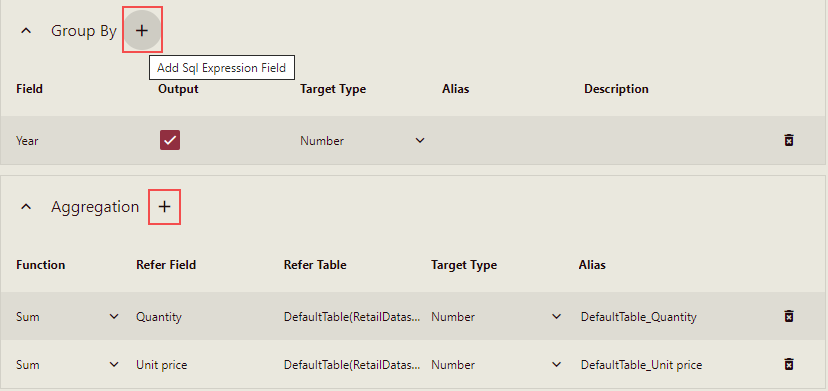Click the Function column header
The height and width of the screenshot is (391, 828).
point(41,265)
